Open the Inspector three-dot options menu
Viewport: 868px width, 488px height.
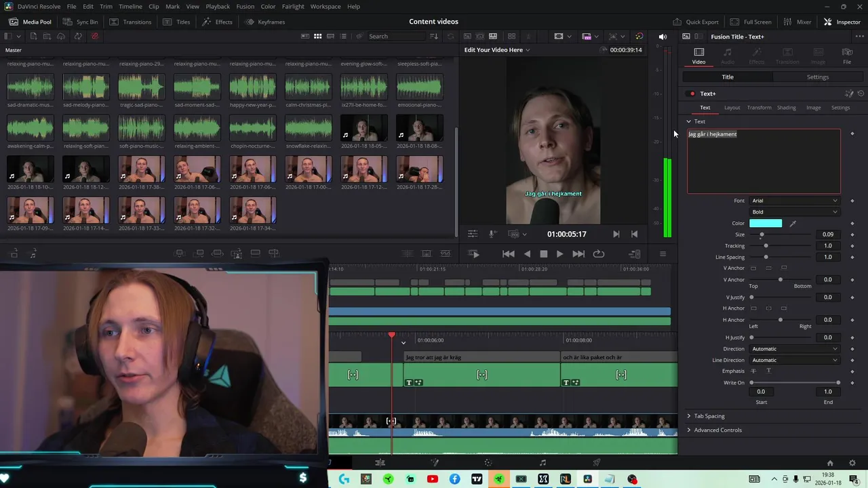tap(859, 37)
